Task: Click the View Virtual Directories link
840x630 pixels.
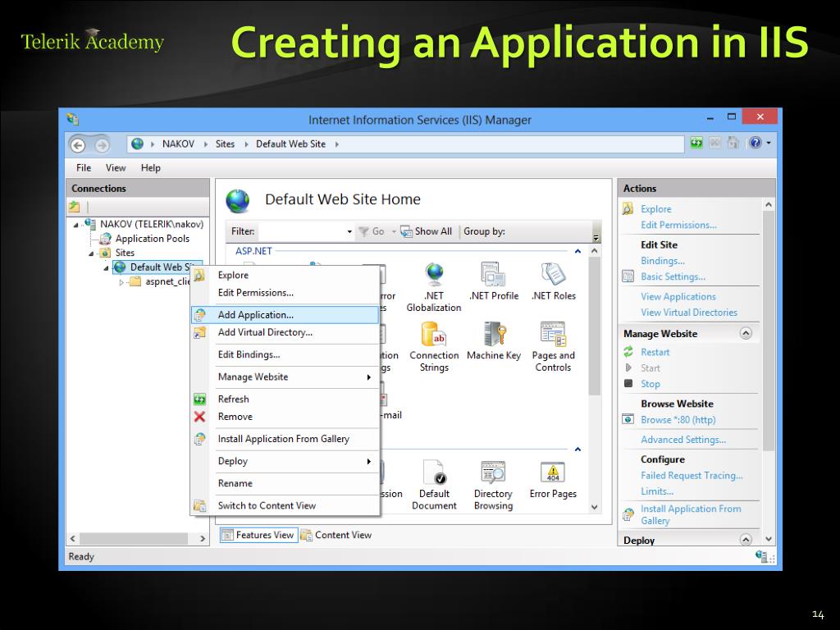Action: [x=689, y=313]
